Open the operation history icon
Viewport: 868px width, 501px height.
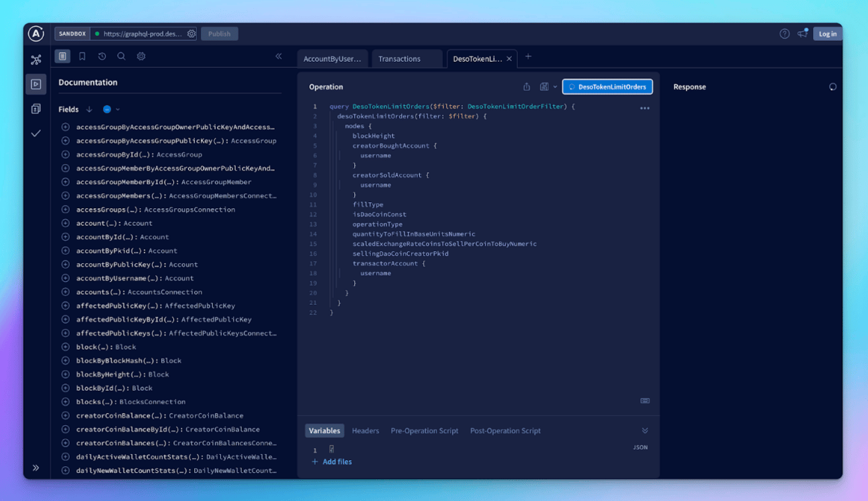point(102,56)
